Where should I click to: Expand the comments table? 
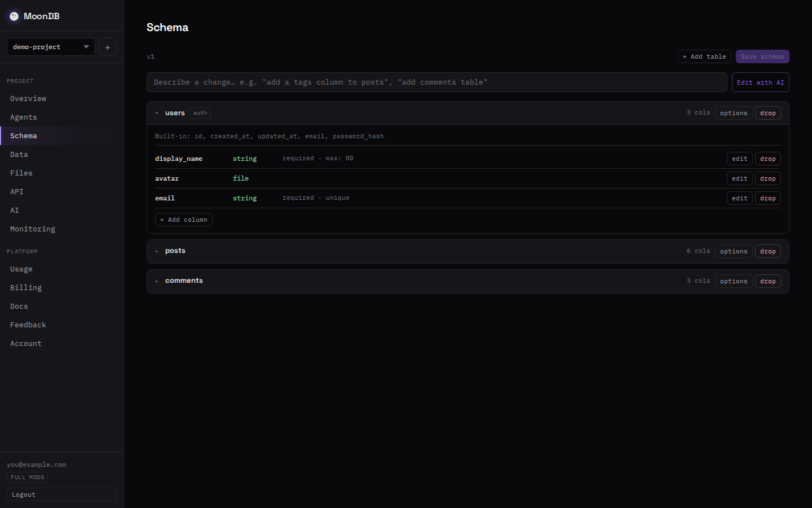pos(157,281)
